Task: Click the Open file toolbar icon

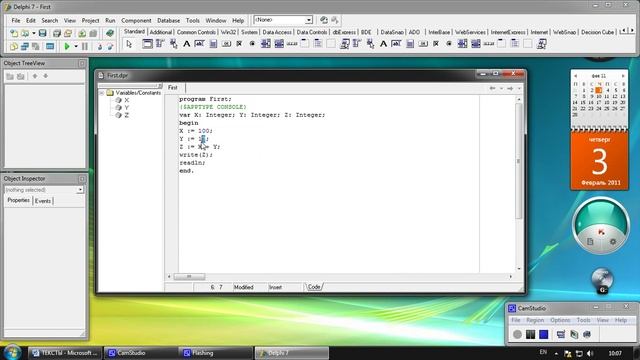Action: pos(25,33)
